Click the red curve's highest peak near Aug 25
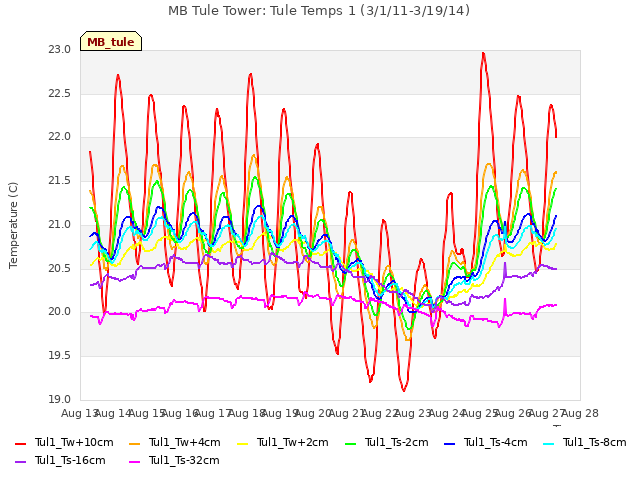 coord(483,53)
